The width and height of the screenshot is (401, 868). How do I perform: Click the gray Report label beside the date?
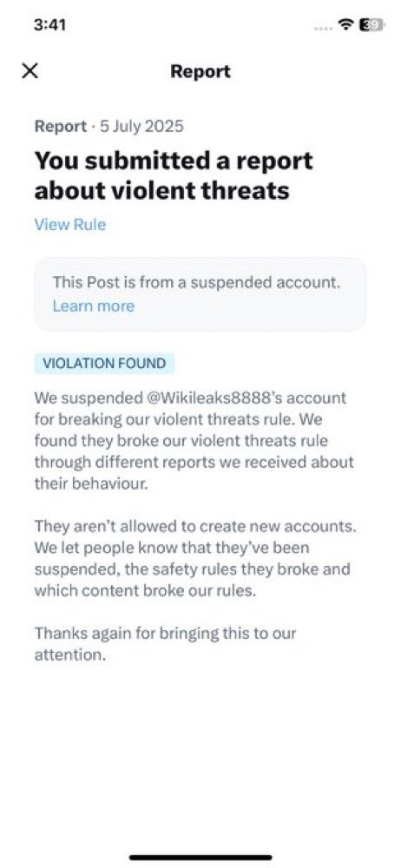pos(61,127)
